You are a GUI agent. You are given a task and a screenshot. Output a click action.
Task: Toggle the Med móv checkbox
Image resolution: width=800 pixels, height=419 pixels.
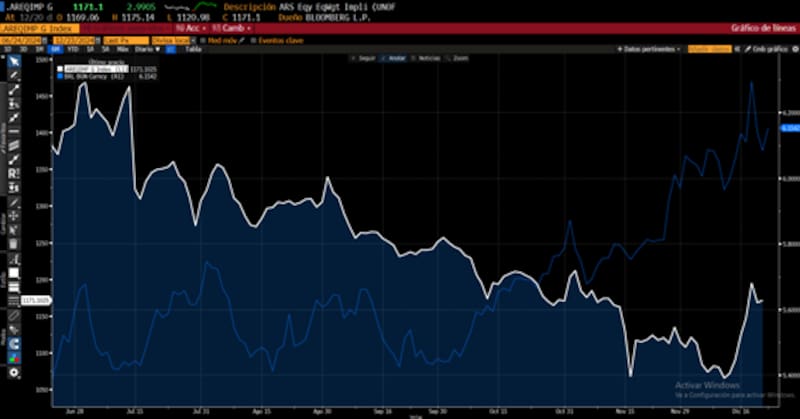[204, 39]
